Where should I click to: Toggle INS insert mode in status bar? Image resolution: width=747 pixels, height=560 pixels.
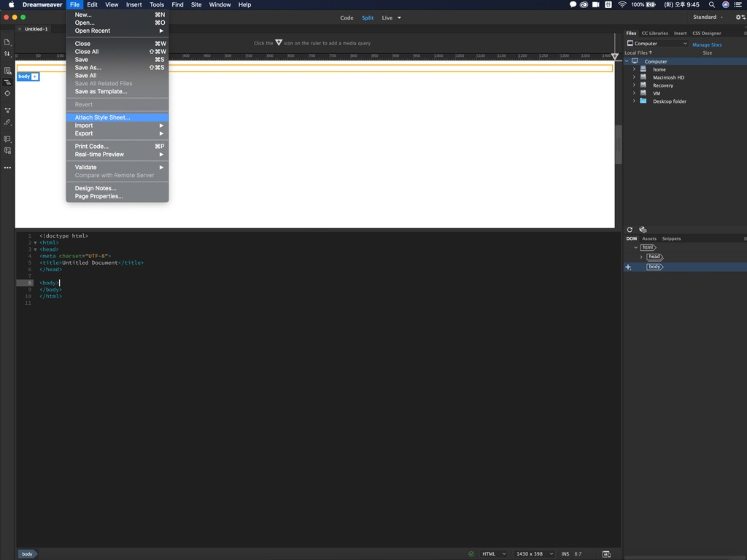[x=565, y=554]
